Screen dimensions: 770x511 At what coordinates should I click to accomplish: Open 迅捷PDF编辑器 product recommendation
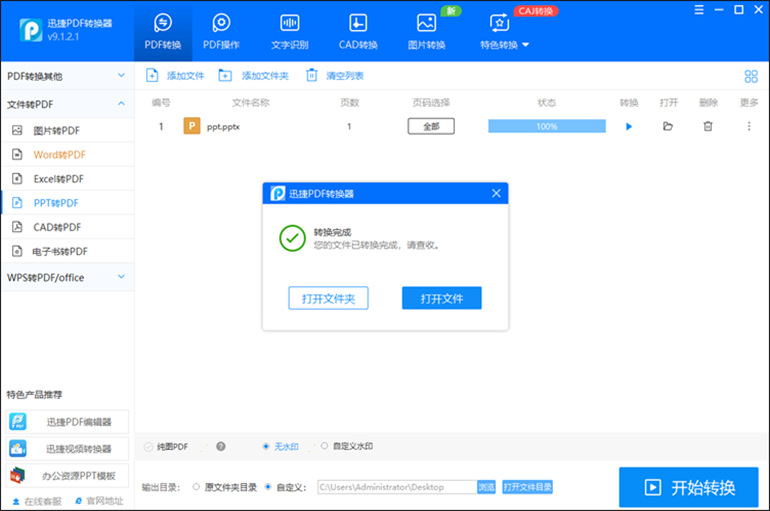(67, 422)
